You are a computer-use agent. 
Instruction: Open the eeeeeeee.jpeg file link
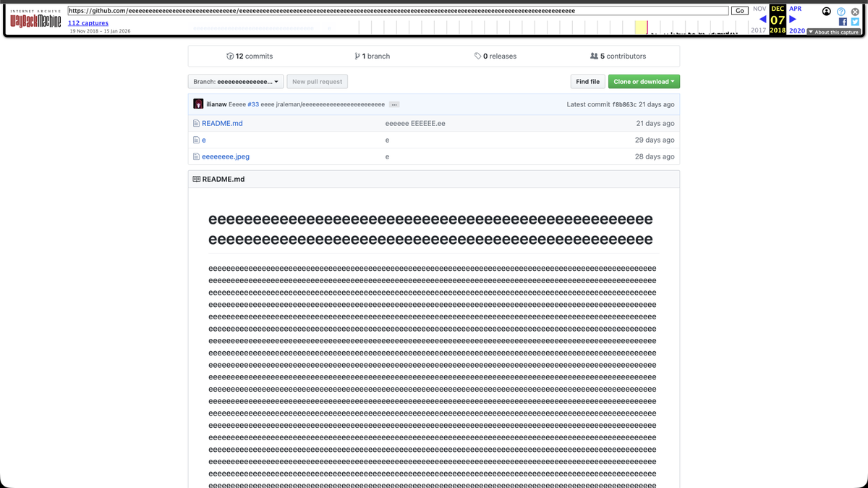pyautogui.click(x=226, y=156)
